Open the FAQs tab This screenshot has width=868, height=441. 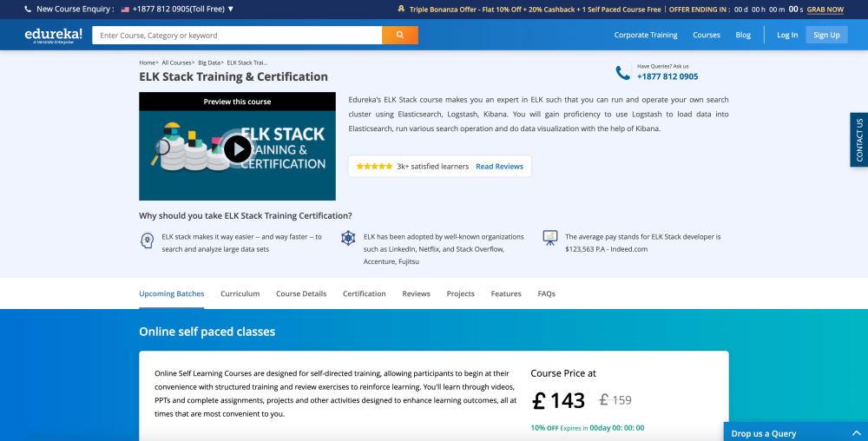click(546, 293)
